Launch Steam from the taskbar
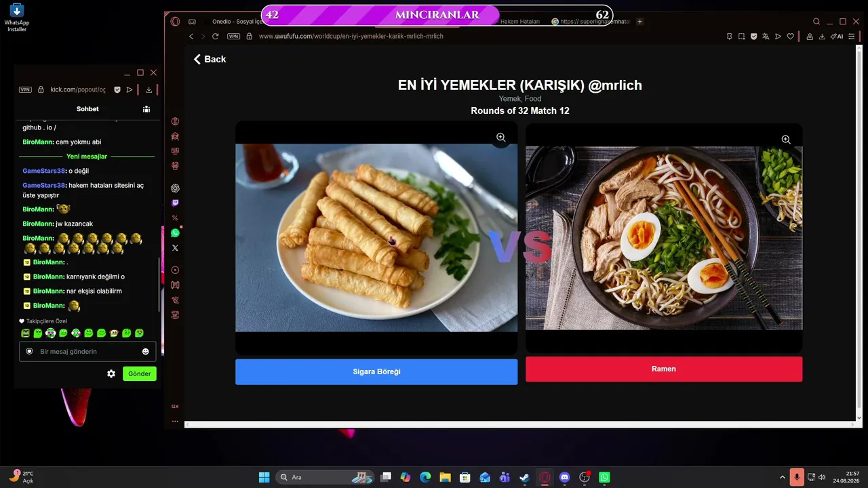Screen dimensions: 868x488 click(524, 477)
